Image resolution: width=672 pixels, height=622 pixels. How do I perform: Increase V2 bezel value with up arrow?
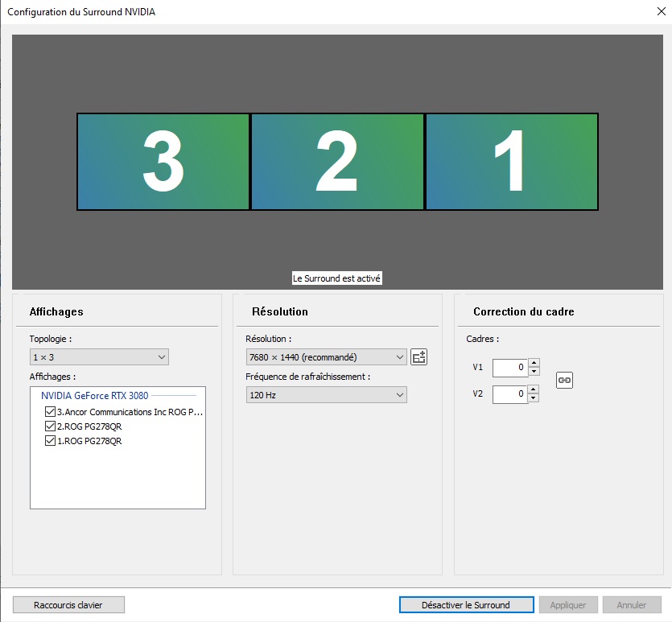coord(534,389)
